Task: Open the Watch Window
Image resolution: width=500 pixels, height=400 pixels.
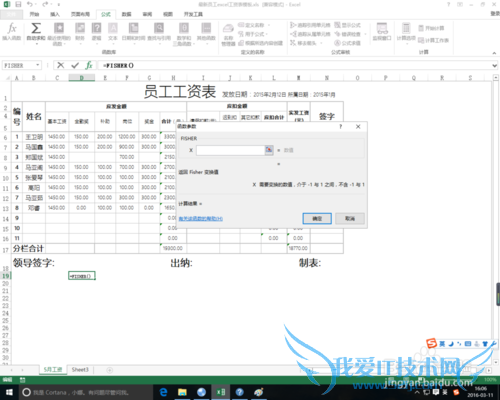Action: [x=382, y=32]
